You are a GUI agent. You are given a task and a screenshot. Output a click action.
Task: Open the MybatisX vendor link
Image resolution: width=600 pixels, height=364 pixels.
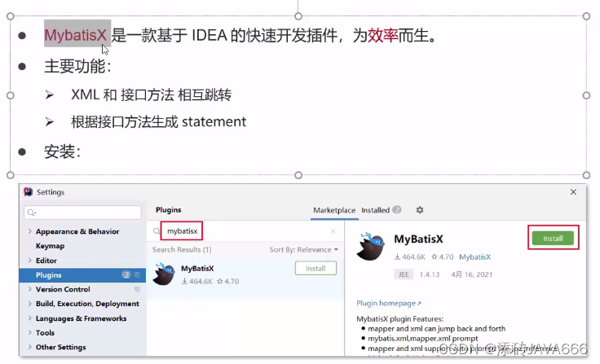(x=474, y=257)
